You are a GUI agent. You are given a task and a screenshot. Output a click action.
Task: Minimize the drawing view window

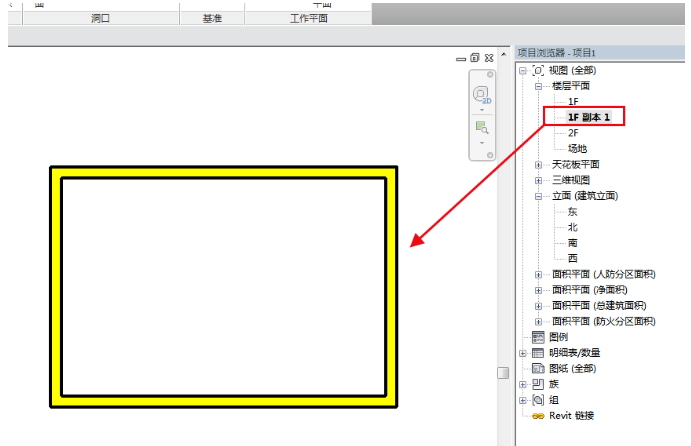point(461,58)
